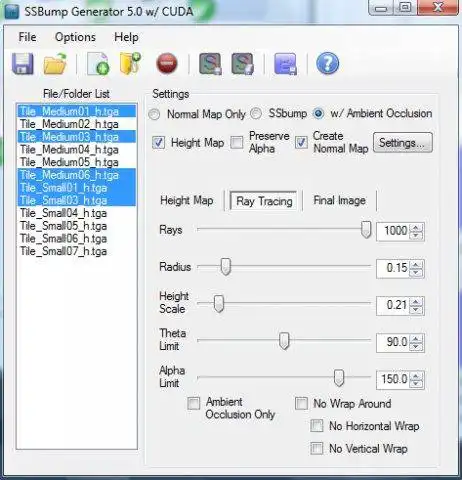Select the w/ Ambient Occlusion option

coord(319,114)
